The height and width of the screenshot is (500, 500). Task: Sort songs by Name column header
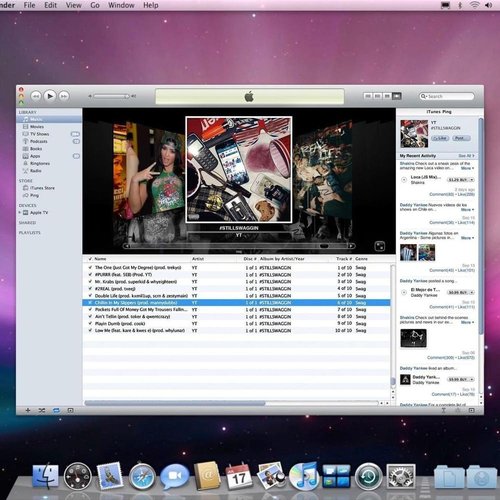click(x=141, y=259)
